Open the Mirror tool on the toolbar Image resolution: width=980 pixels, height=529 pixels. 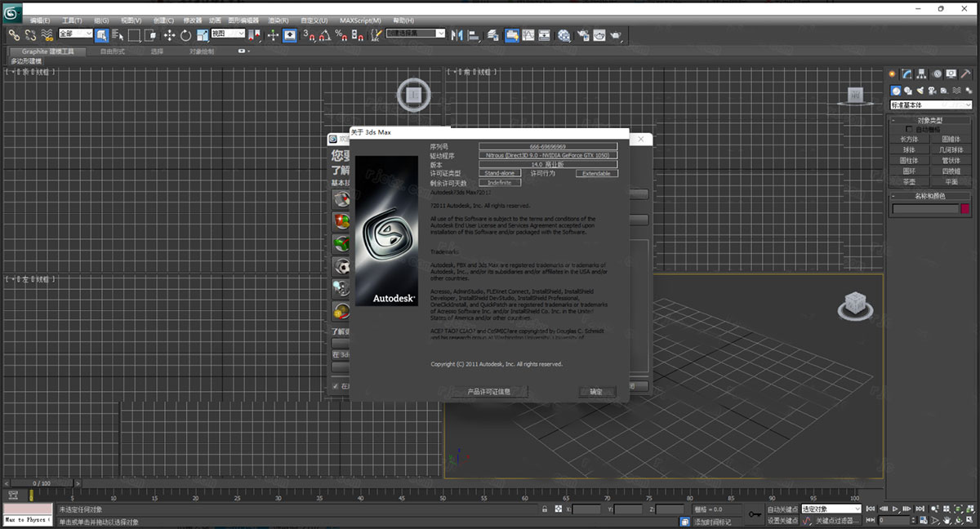point(459,35)
